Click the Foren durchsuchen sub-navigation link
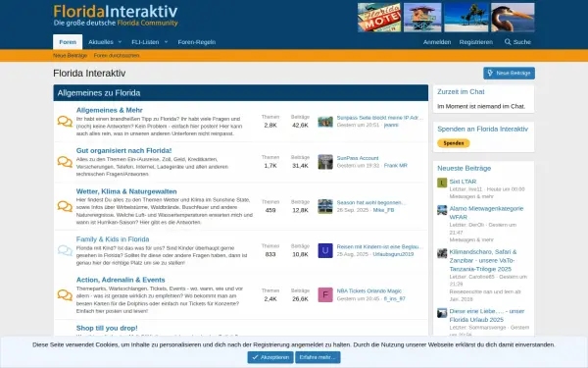Viewport: 588px width, 368px height. (x=117, y=56)
